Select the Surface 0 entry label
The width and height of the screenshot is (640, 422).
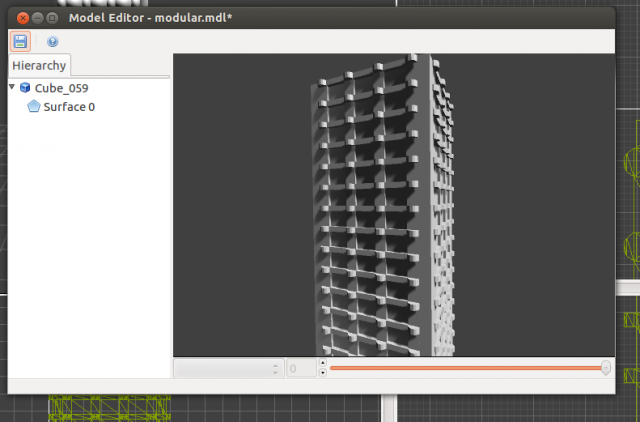pos(69,106)
